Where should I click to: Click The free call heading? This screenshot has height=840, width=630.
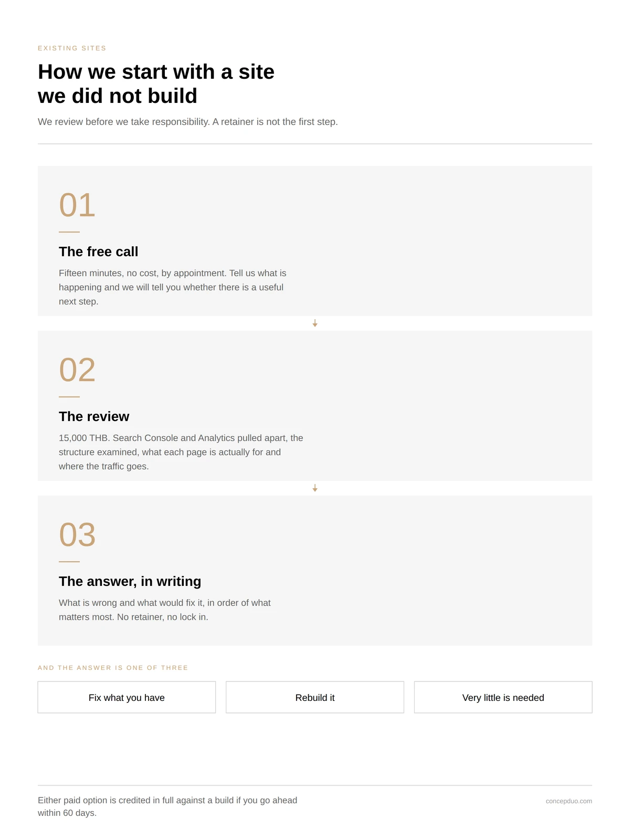98,251
